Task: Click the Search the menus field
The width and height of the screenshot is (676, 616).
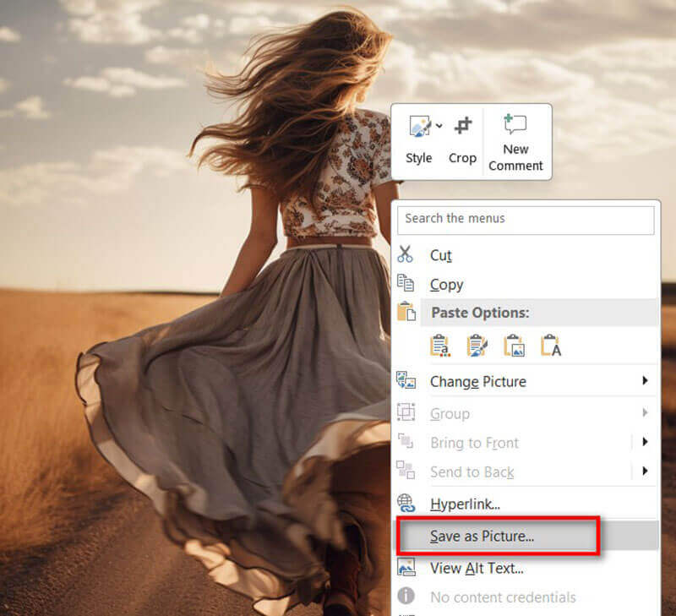Action: pyautogui.click(x=526, y=220)
